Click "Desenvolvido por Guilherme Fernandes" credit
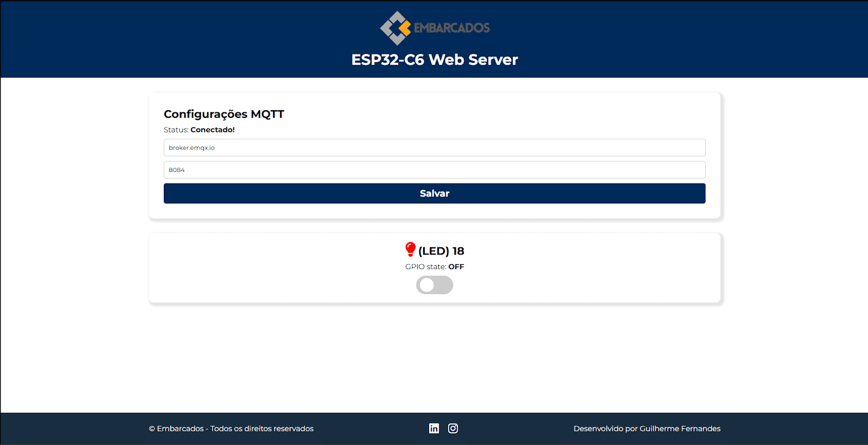This screenshot has height=445, width=868. [x=647, y=429]
